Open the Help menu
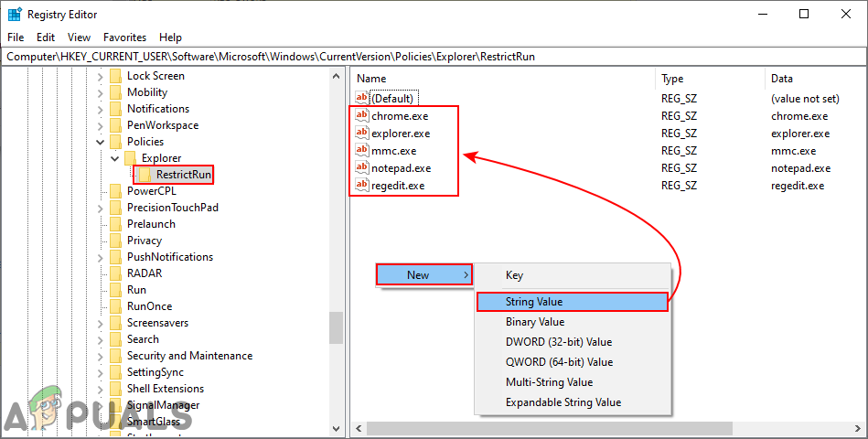The height and width of the screenshot is (439, 868). (x=170, y=37)
